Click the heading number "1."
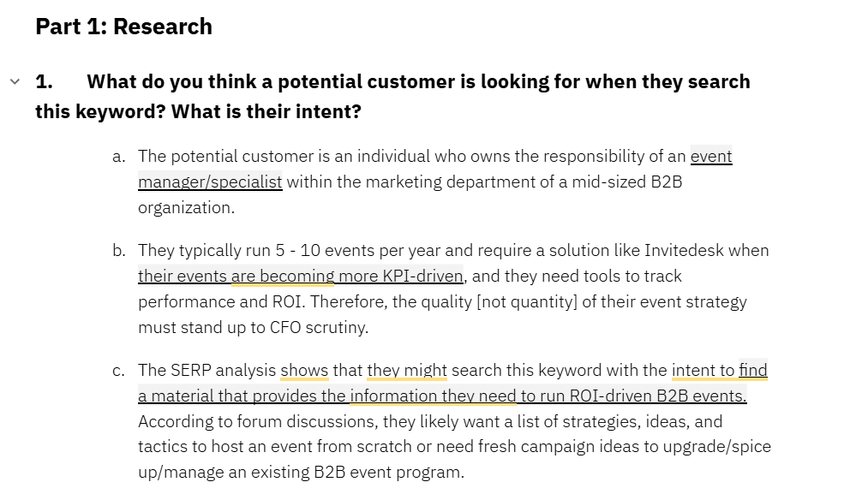The image size is (868, 500). point(44,82)
